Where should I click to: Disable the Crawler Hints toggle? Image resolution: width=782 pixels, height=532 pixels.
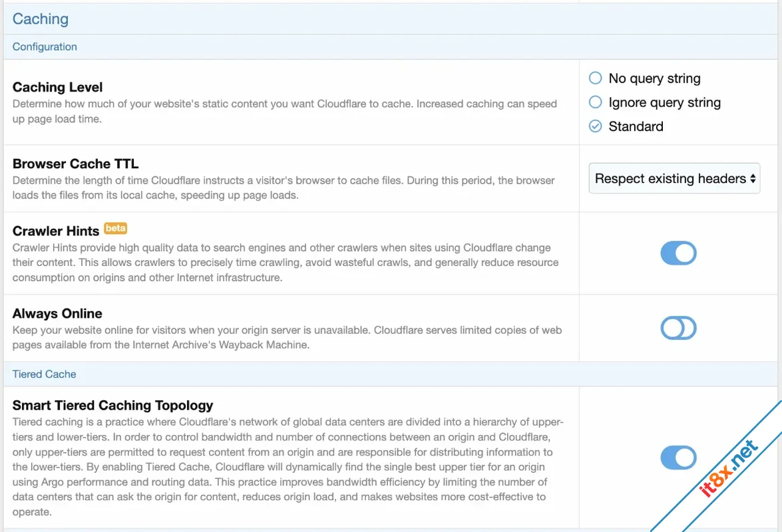678,253
